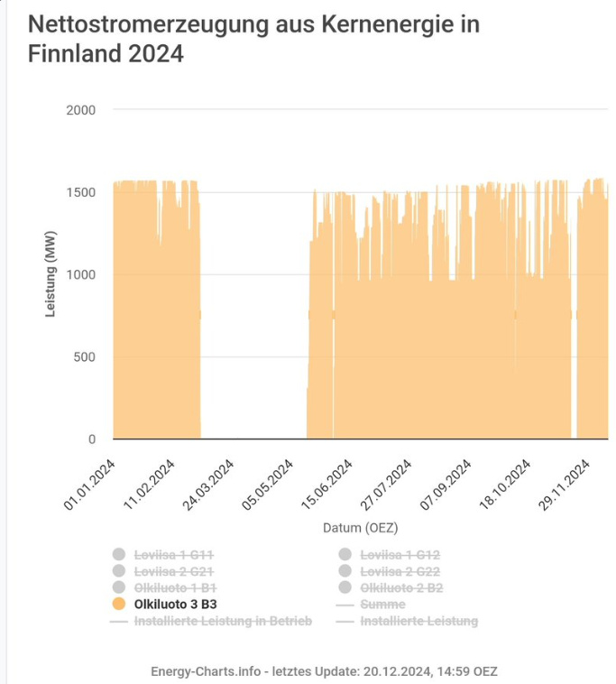Click the Datum (OEZ) axis title
Screen dimensions: 616x684
(x=361, y=528)
